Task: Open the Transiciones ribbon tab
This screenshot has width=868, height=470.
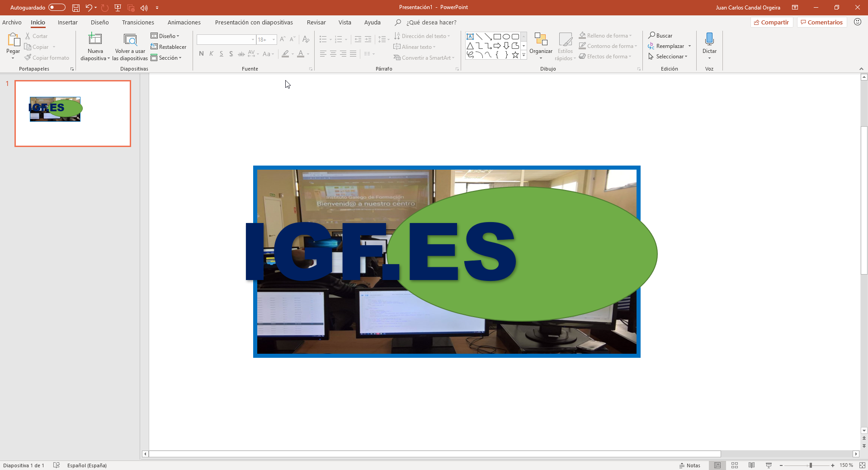Action: (138, 22)
